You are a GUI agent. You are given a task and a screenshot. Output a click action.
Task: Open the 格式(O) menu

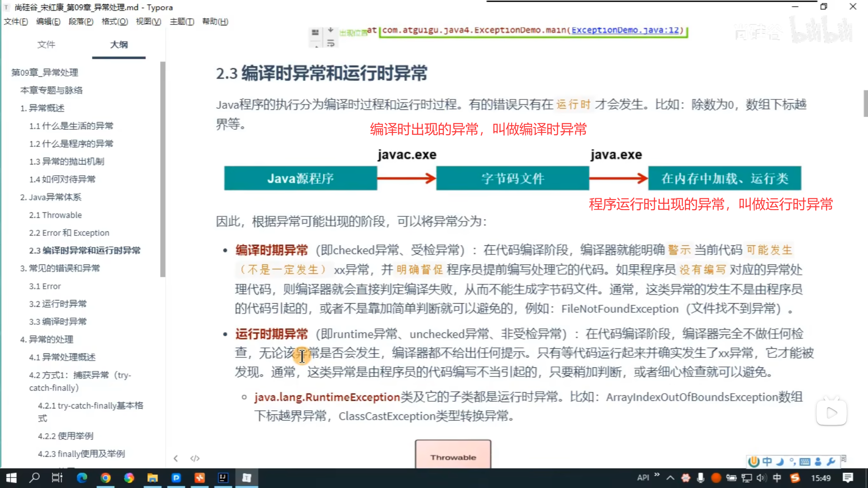tap(114, 21)
